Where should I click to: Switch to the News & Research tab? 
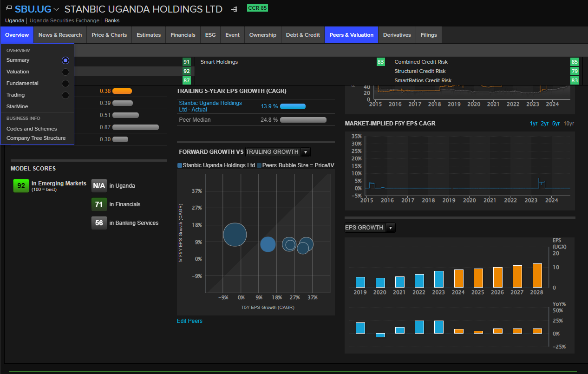tap(60, 35)
